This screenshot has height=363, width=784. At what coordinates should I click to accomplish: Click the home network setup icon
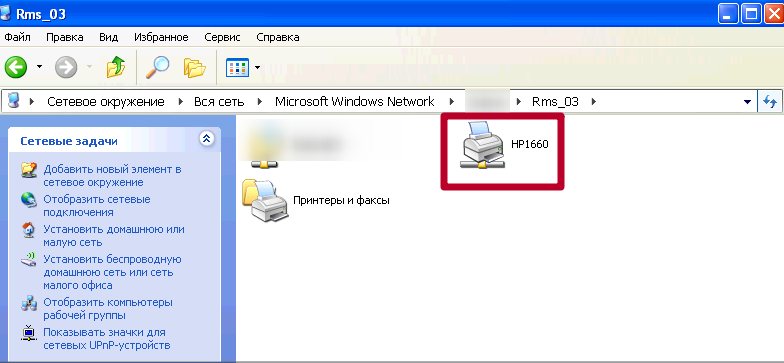click(28, 230)
